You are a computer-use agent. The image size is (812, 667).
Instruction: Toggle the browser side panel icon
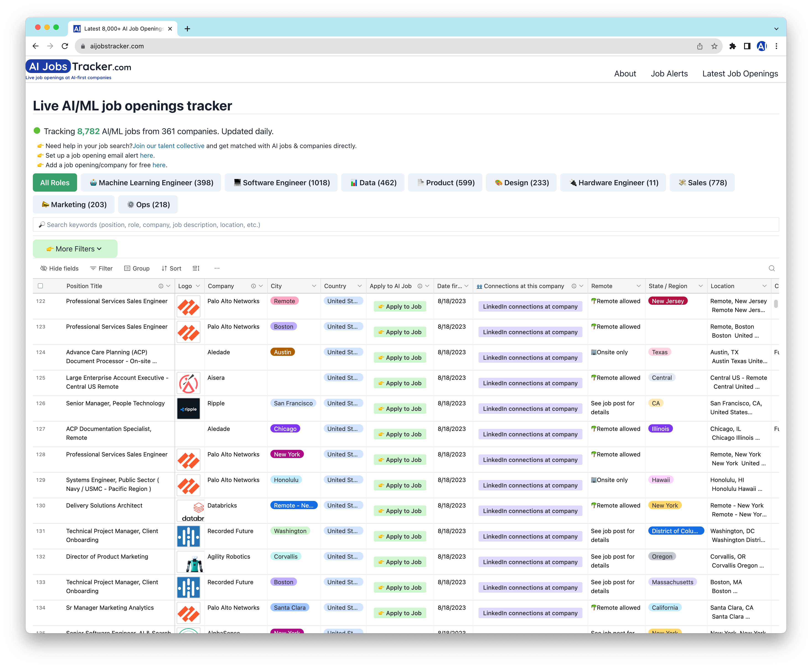747,46
